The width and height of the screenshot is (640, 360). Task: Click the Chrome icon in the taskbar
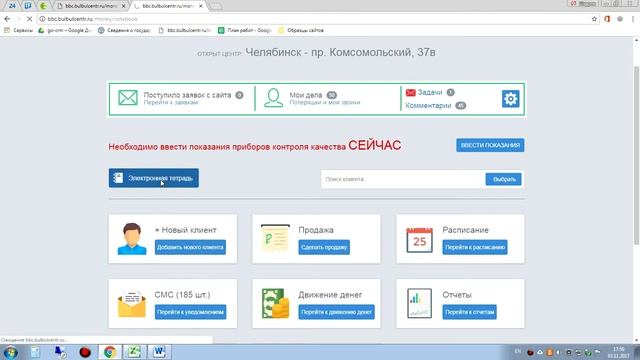click(x=109, y=352)
